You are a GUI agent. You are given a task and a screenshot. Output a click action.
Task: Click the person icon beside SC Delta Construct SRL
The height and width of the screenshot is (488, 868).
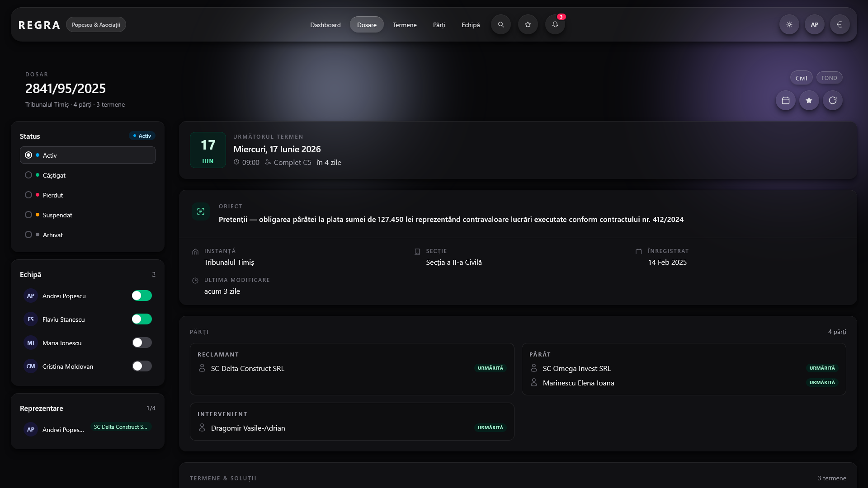pos(202,368)
